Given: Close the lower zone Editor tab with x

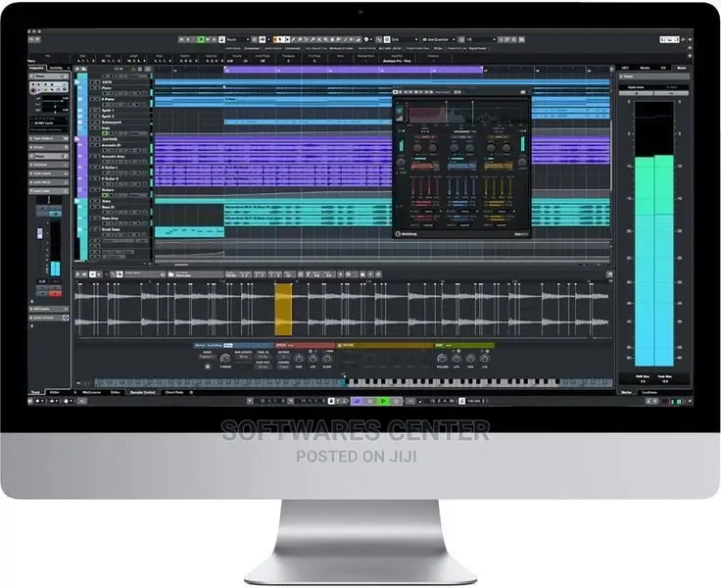Looking at the screenshot, I should click(x=75, y=392).
